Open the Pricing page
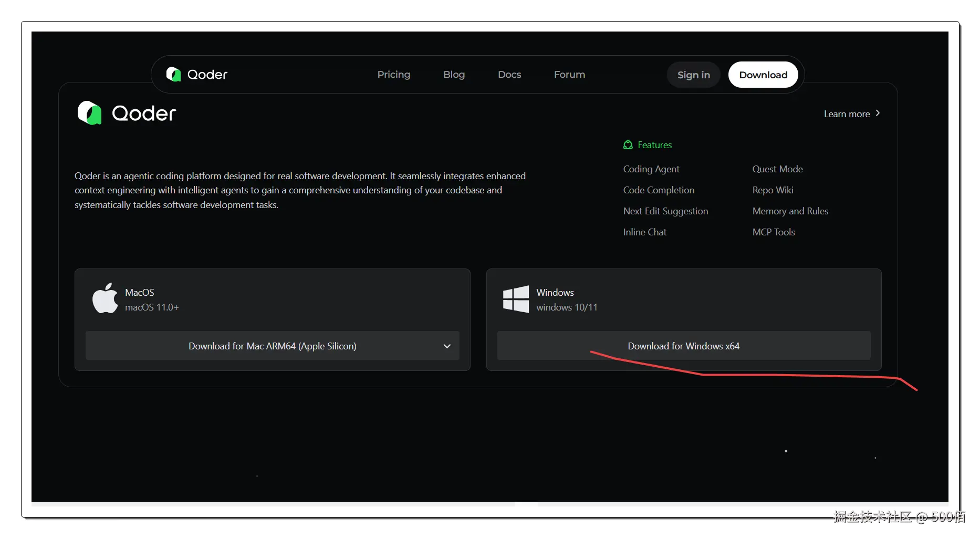 394,75
